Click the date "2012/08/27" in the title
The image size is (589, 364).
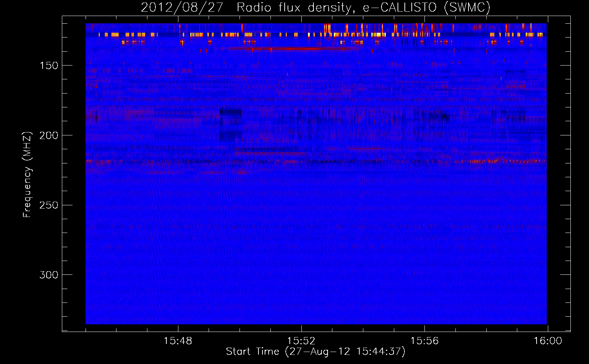(x=182, y=7)
